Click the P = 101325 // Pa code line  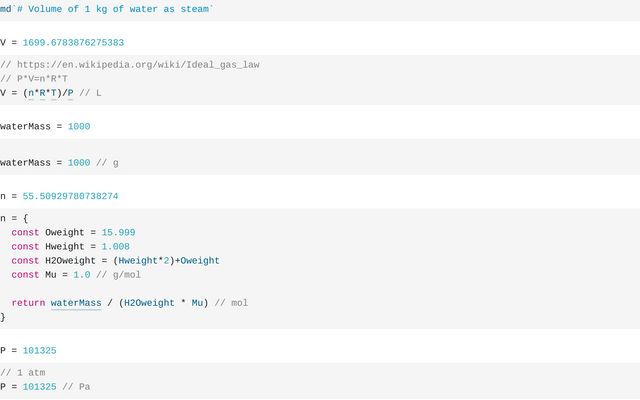(45, 386)
